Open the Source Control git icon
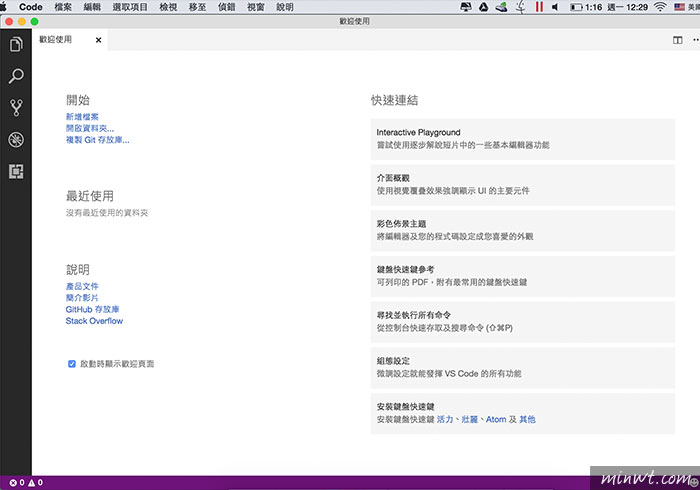700x490 pixels. coord(16,108)
